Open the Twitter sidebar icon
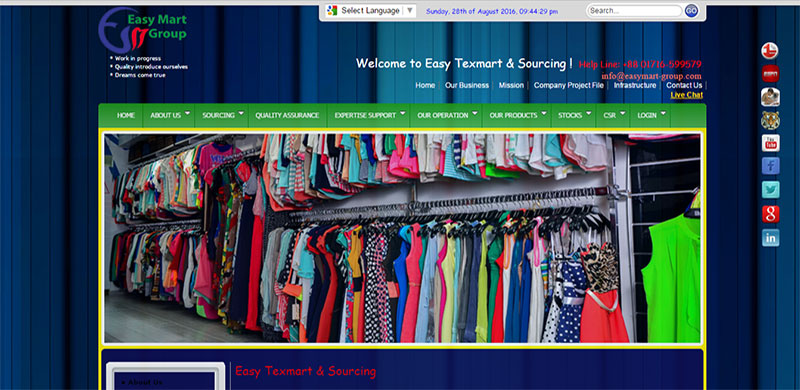This screenshot has width=800, height=390. coord(770,189)
